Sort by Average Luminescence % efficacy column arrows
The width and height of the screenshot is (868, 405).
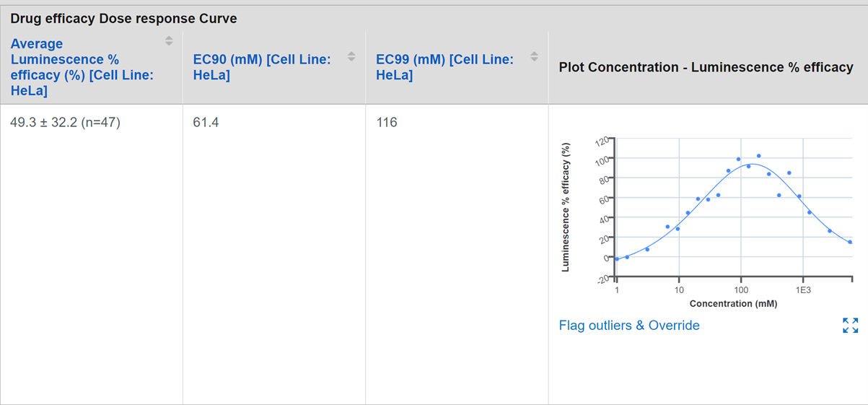pos(169,41)
